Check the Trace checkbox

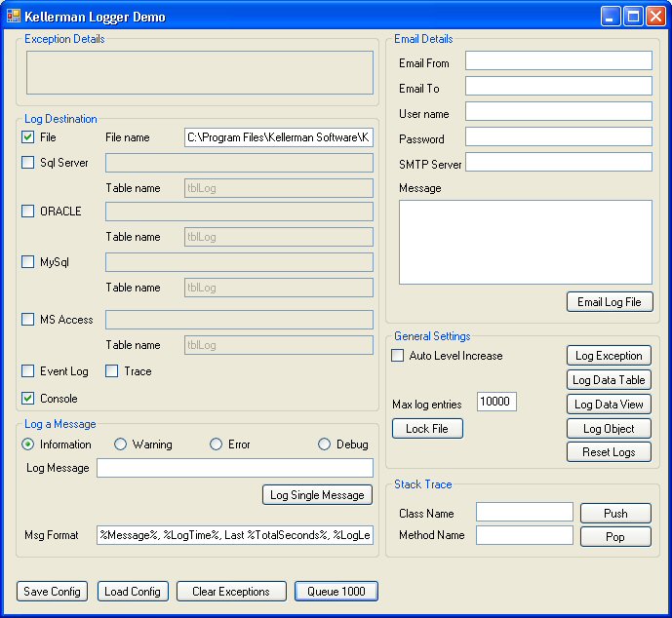coord(112,370)
